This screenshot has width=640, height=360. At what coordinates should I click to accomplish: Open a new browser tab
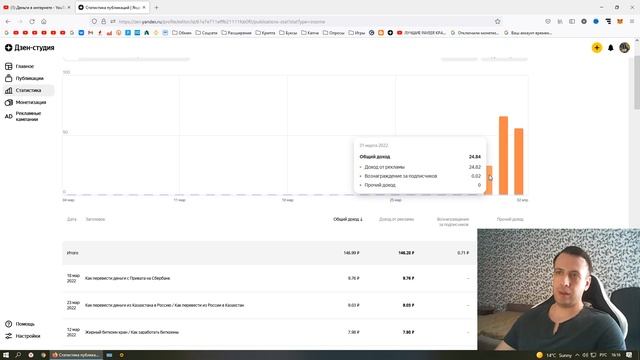point(156,7)
